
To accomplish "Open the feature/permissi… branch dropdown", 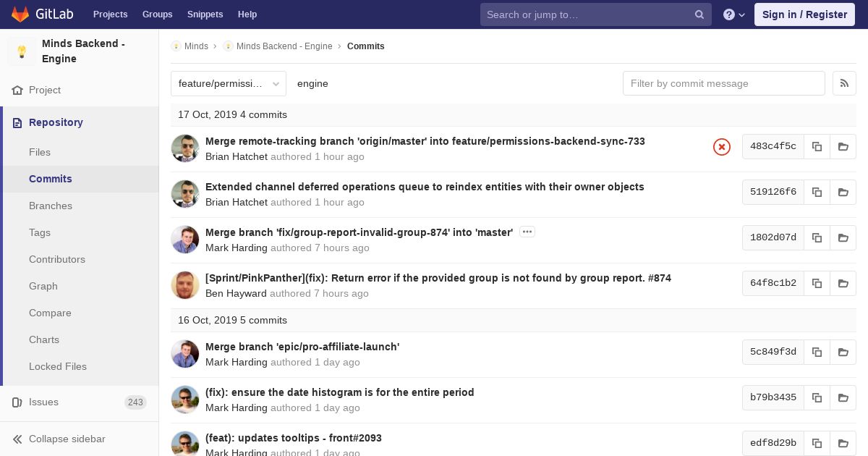I will (229, 83).
